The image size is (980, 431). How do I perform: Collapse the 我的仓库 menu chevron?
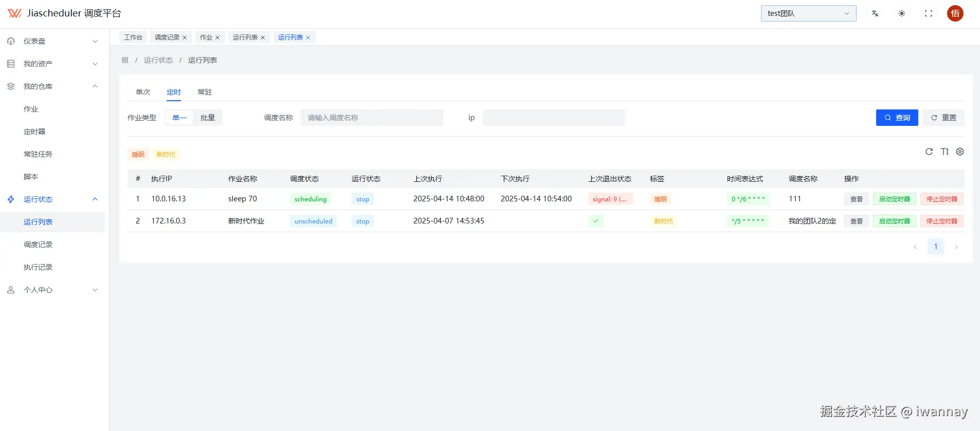point(95,86)
